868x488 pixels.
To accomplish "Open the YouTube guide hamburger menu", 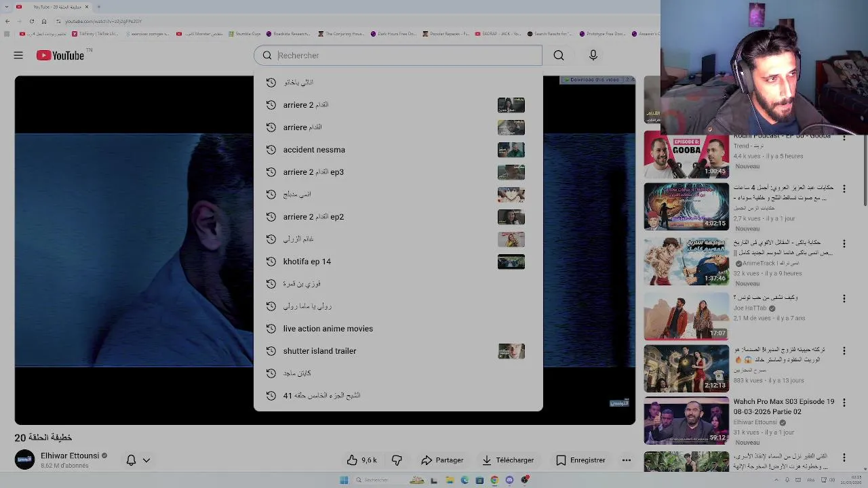I will (18, 56).
